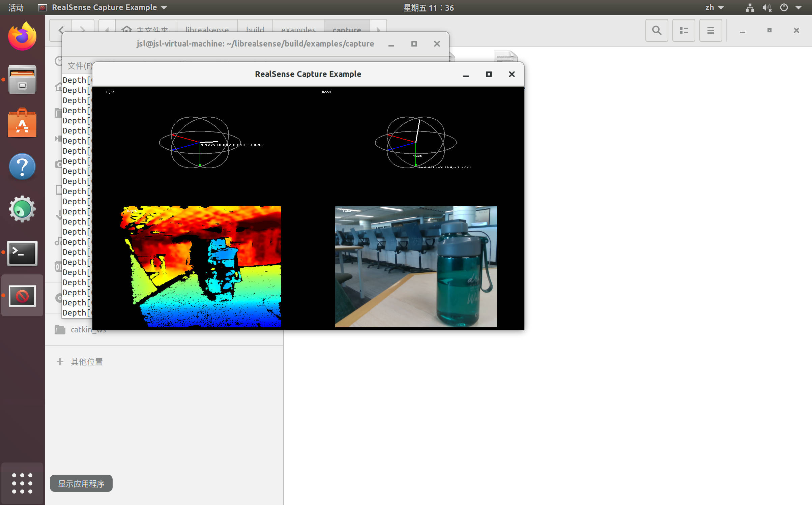Image resolution: width=812 pixels, height=505 pixels.
Task: Click the power icon in the top bar
Action: pyautogui.click(x=783, y=7)
